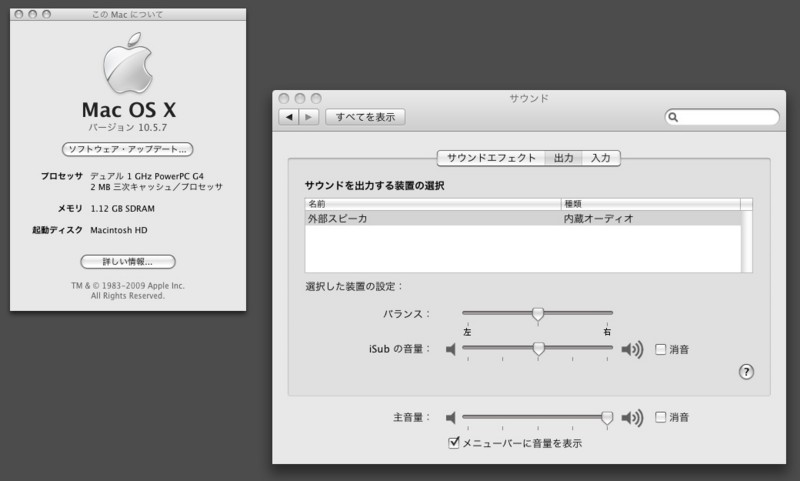Click 内蔵オーディオ in the device list
800x481 pixels.
pyautogui.click(x=598, y=218)
